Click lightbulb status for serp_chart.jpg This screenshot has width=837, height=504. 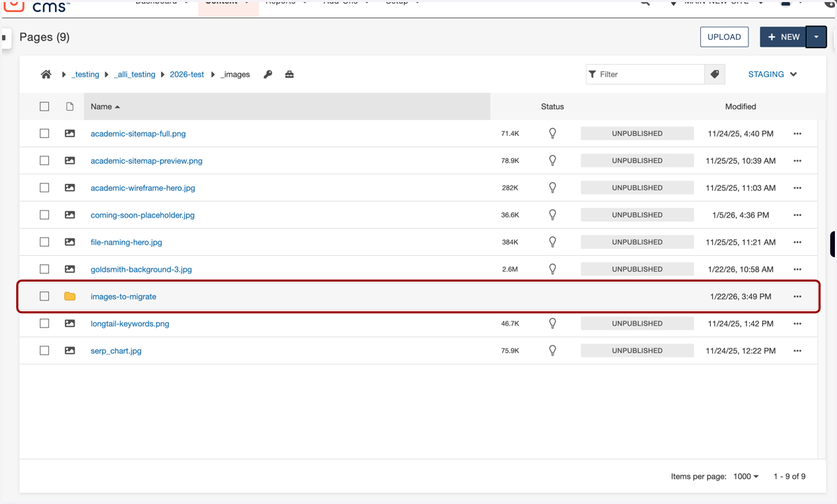(x=552, y=351)
